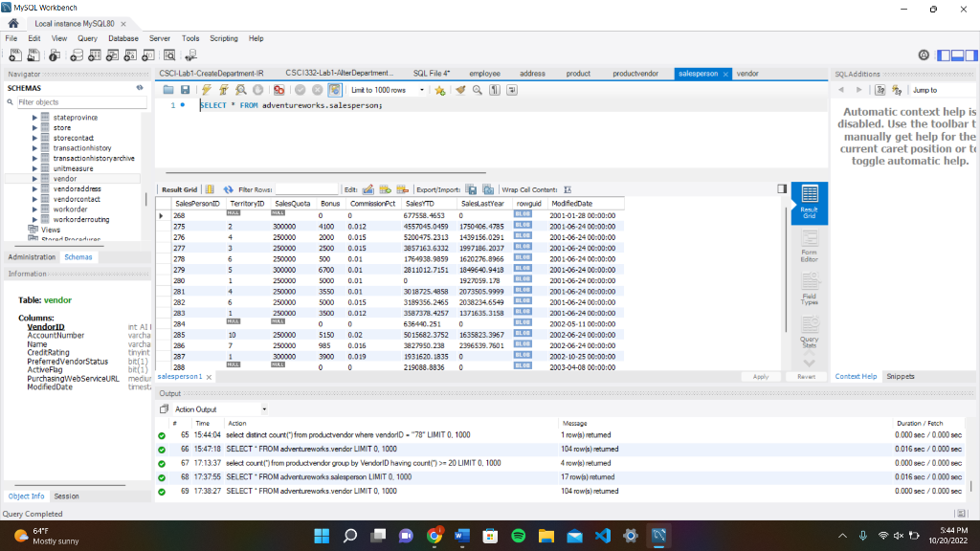Open the Query menu
The image size is (980, 551).
coord(86,38)
